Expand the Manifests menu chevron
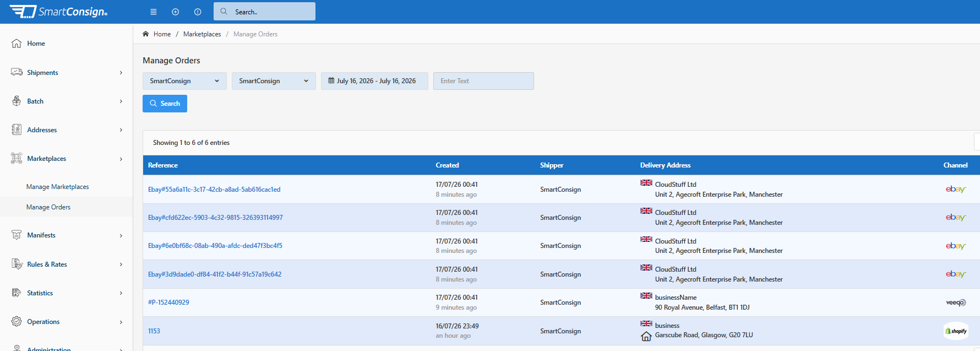 pos(121,235)
